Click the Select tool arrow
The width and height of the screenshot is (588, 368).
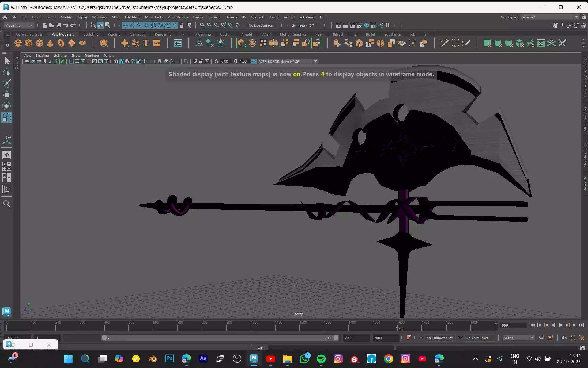(x=7, y=61)
